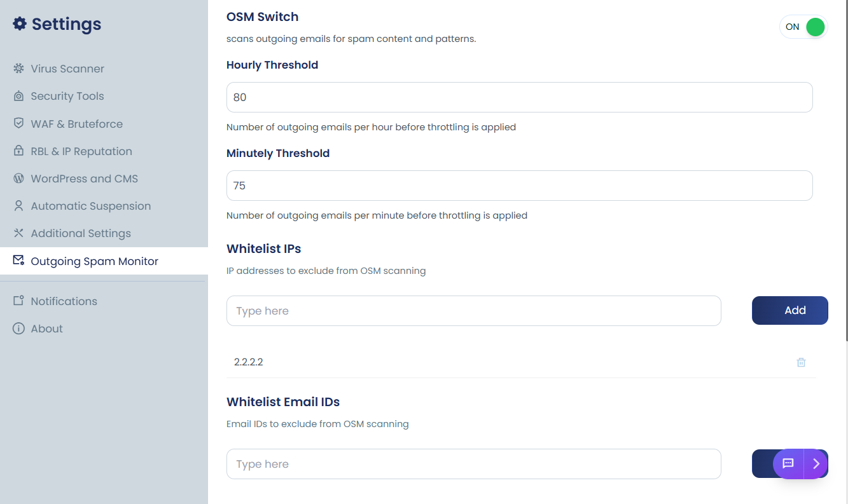Screen dimensions: 848x504
Task: Click the Hourly Threshold input field
Action: point(519,97)
